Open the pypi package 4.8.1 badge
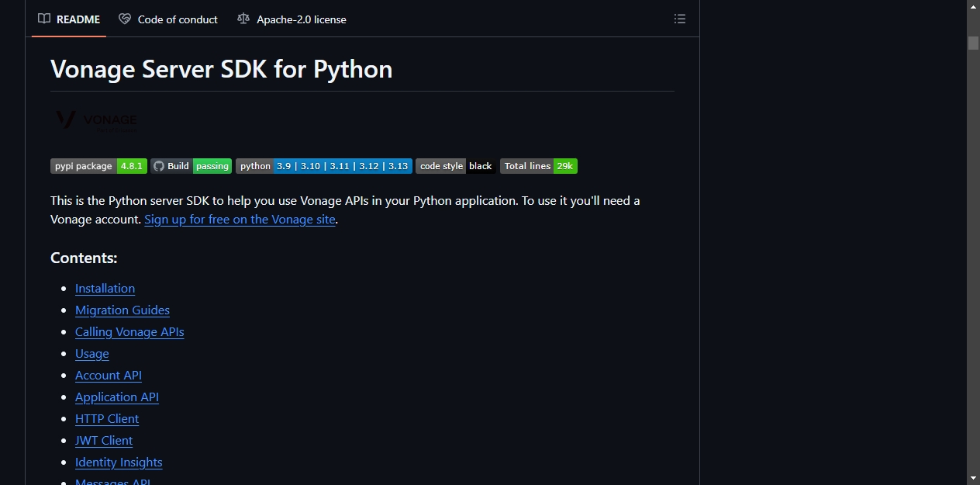Screen dimensions: 980x485 98,166
